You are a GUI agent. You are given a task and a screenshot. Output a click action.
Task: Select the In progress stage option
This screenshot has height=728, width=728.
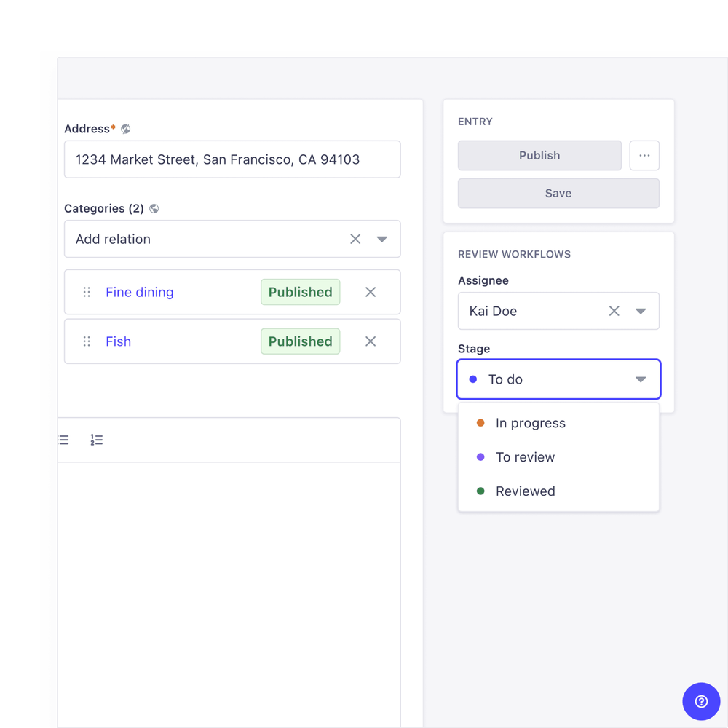(x=558, y=423)
